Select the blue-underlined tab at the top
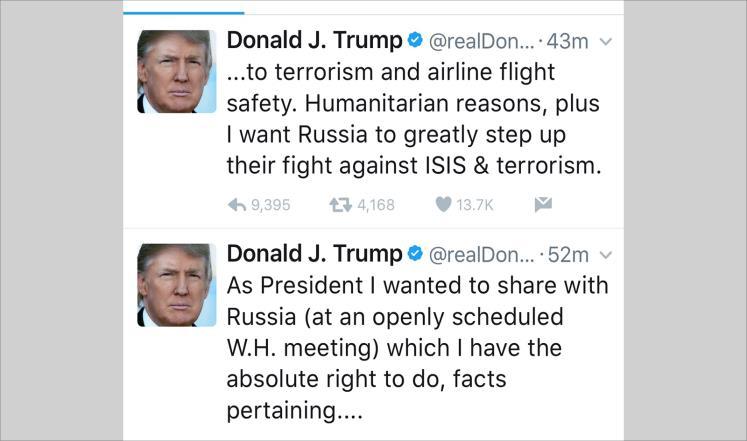747x441 pixels. point(183,8)
